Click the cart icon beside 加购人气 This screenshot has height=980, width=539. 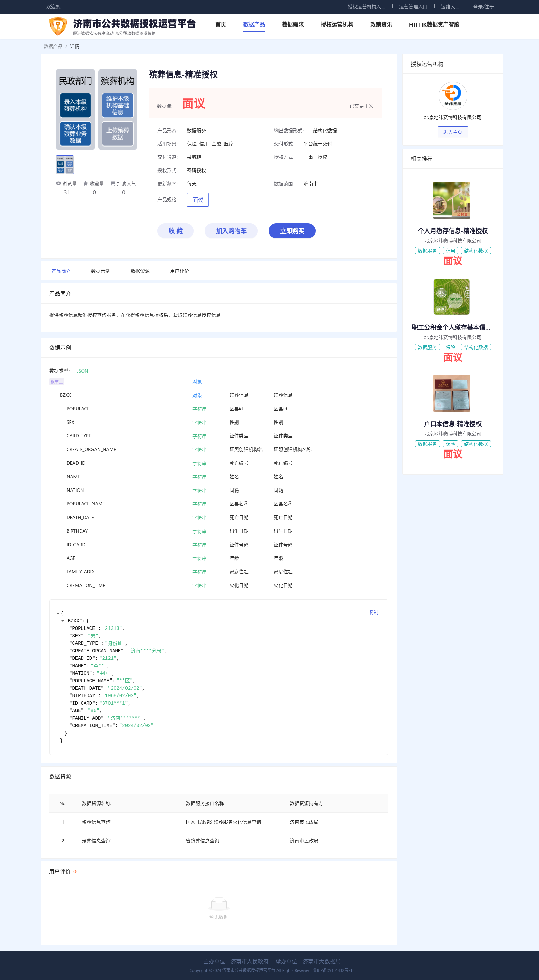click(113, 183)
